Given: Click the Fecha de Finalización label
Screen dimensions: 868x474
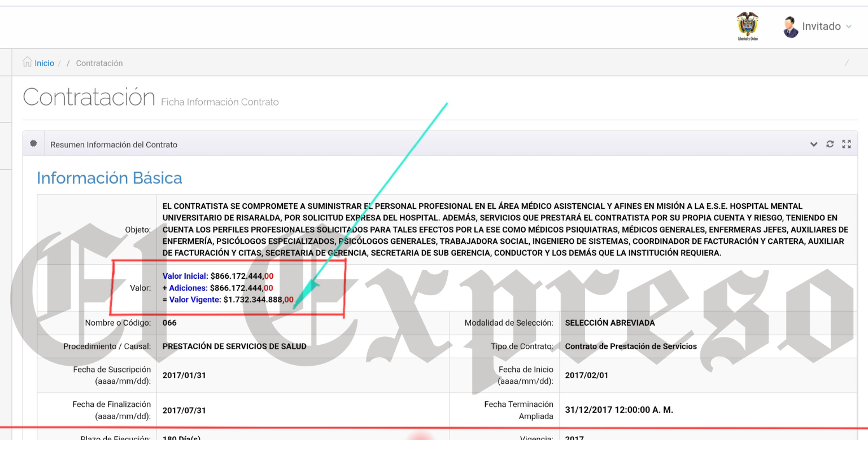Looking at the screenshot, I should (x=111, y=410).
